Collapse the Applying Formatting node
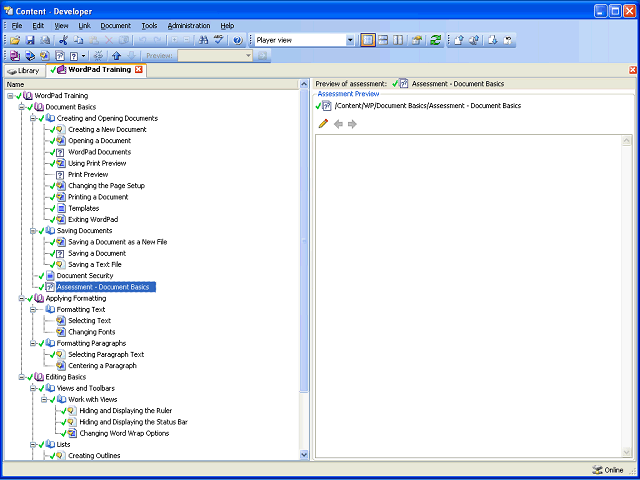The height and width of the screenshot is (480, 640). coord(21,298)
